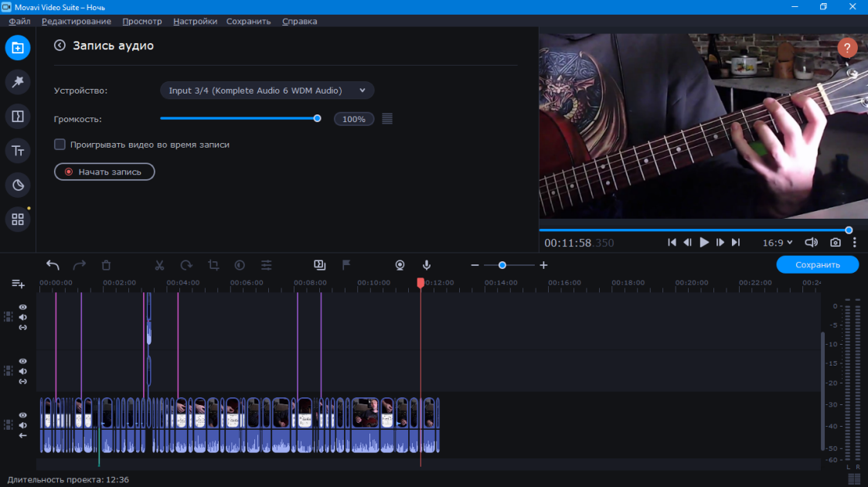The height and width of the screenshot is (487, 868).
Task: Click the Add track icon
Action: coord(19,284)
